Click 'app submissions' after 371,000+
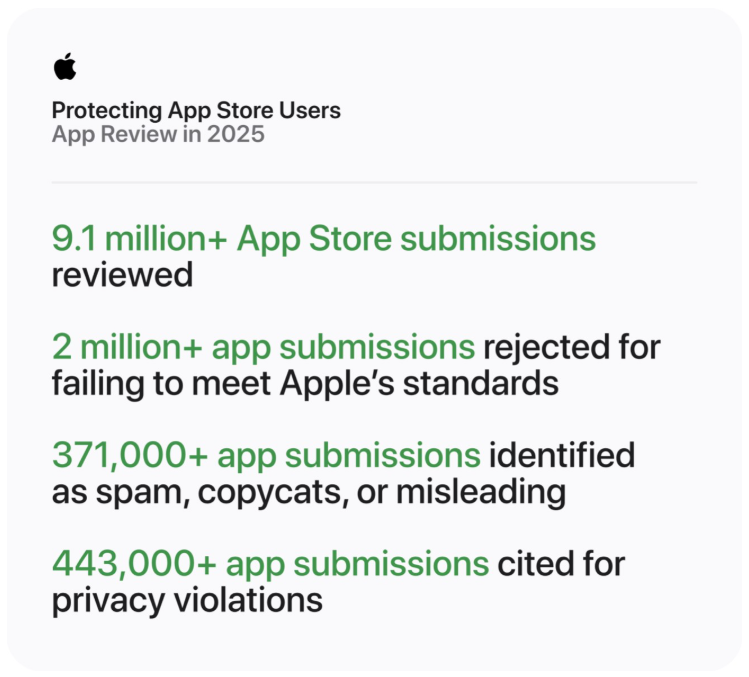This screenshot has width=749, height=677. coord(349,457)
